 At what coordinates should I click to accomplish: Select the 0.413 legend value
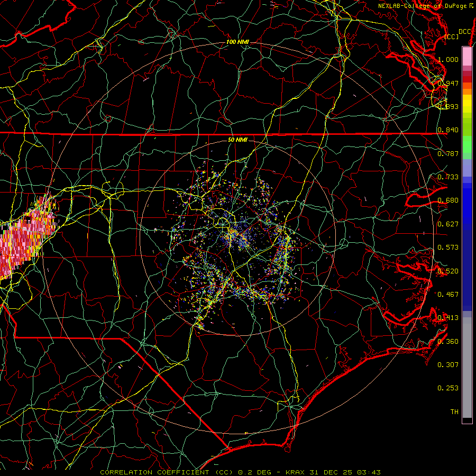point(448,317)
